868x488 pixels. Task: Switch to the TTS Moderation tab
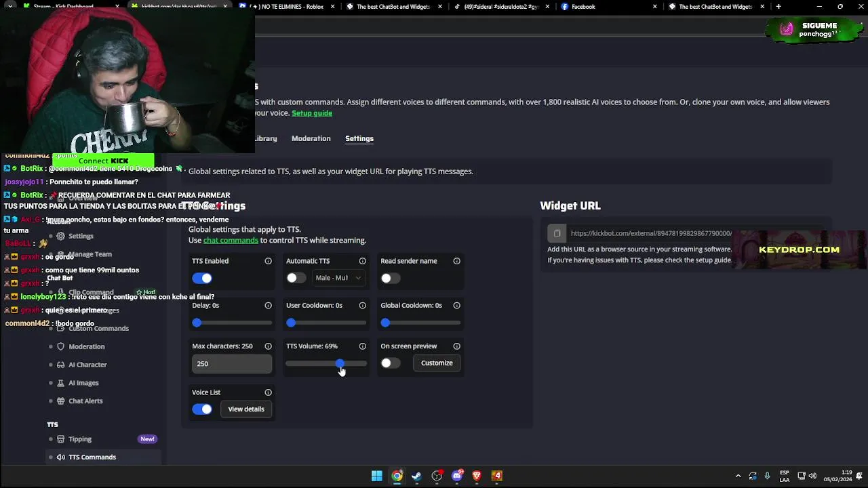coord(311,138)
